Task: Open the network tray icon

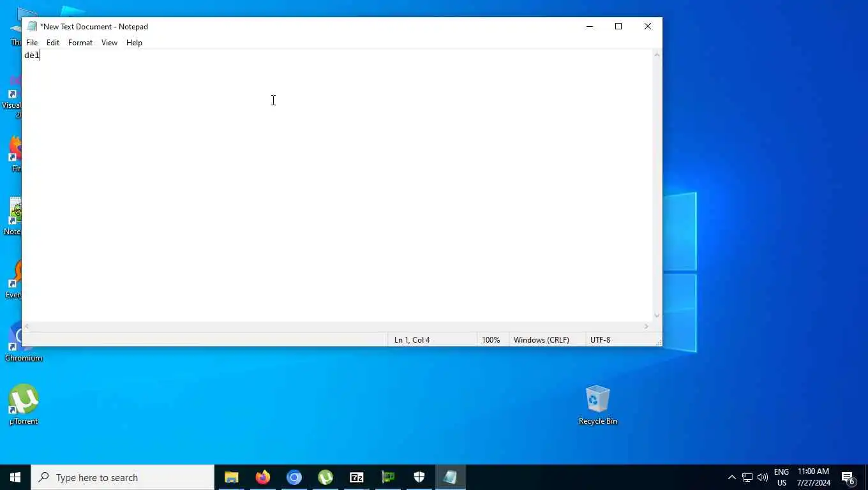Action: click(x=747, y=477)
